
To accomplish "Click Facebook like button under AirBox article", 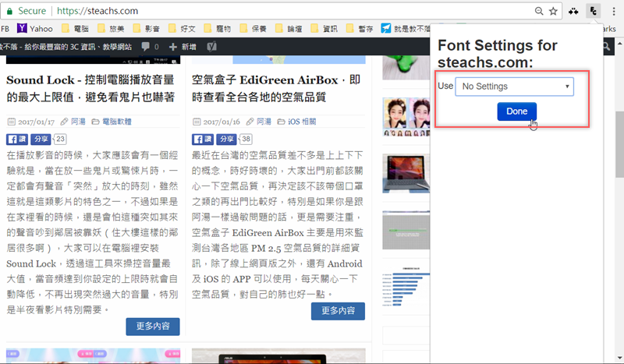I will (203, 139).
